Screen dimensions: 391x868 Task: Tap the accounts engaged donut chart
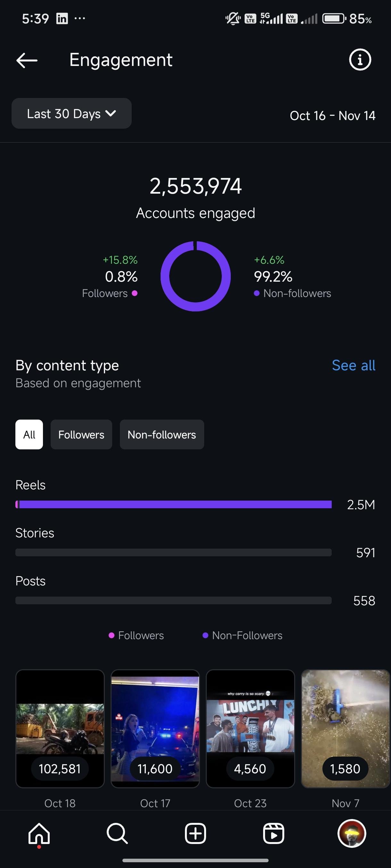[195, 276]
